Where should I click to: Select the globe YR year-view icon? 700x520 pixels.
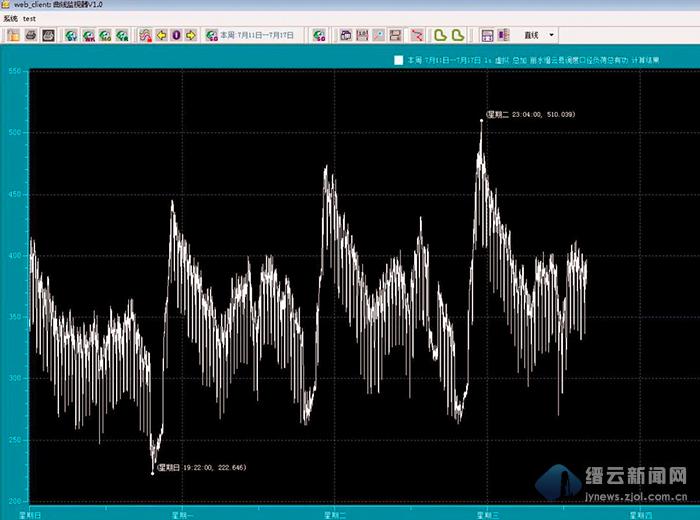122,35
